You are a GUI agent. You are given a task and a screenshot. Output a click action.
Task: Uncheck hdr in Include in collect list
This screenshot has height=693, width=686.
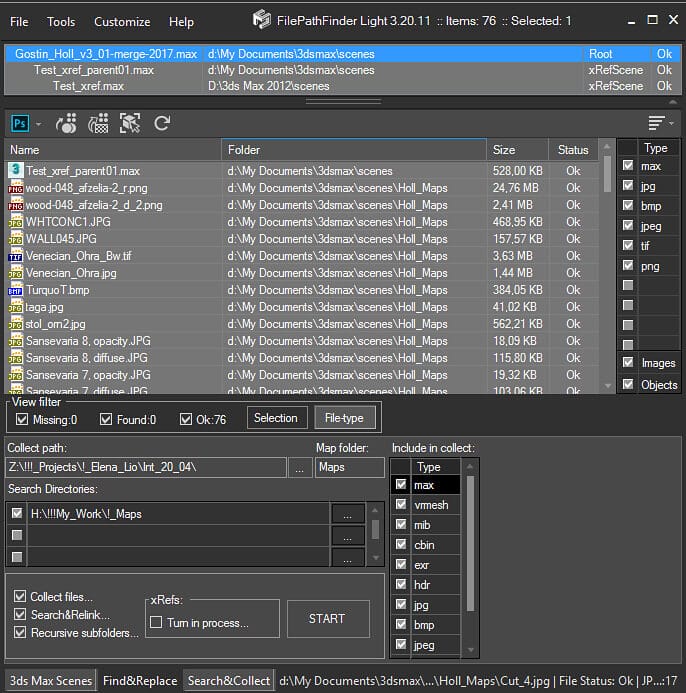coord(401,584)
